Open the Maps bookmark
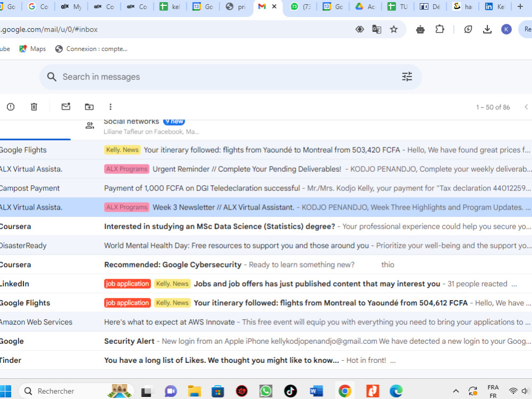This screenshot has height=399, width=532. pyautogui.click(x=32, y=49)
